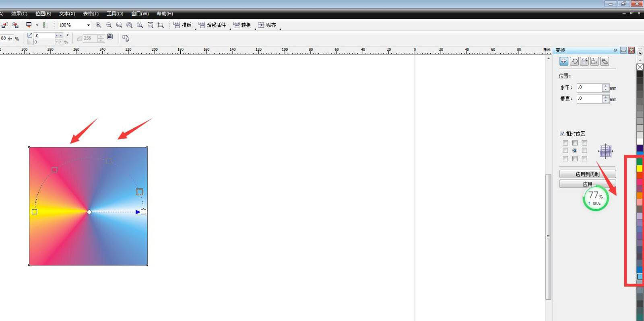The height and width of the screenshot is (321, 644).
Task: Click the zoom in magnifier icon
Action: [98, 25]
